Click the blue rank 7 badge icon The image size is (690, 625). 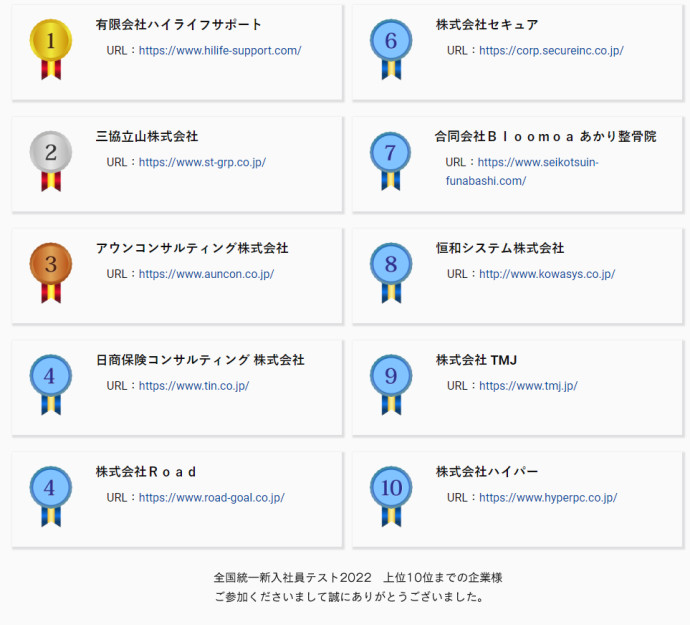[x=390, y=161]
